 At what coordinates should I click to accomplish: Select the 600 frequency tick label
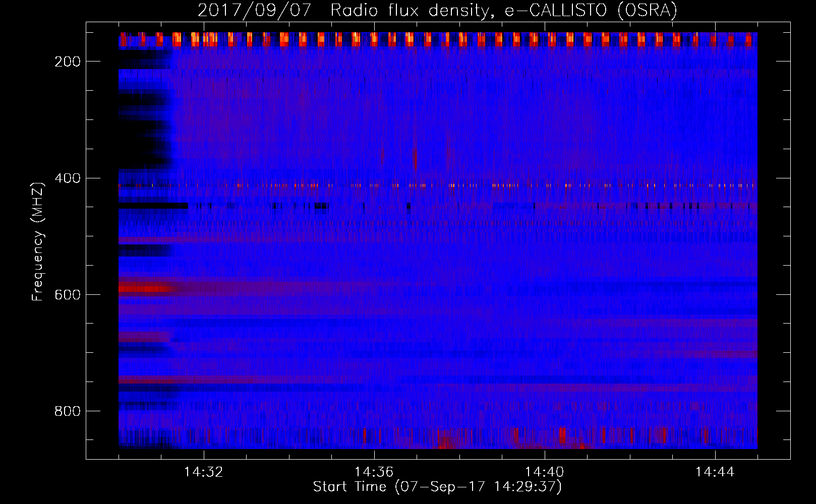68,295
